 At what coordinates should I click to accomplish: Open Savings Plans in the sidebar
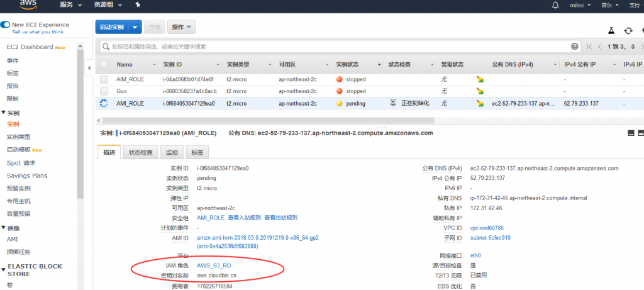click(27, 176)
